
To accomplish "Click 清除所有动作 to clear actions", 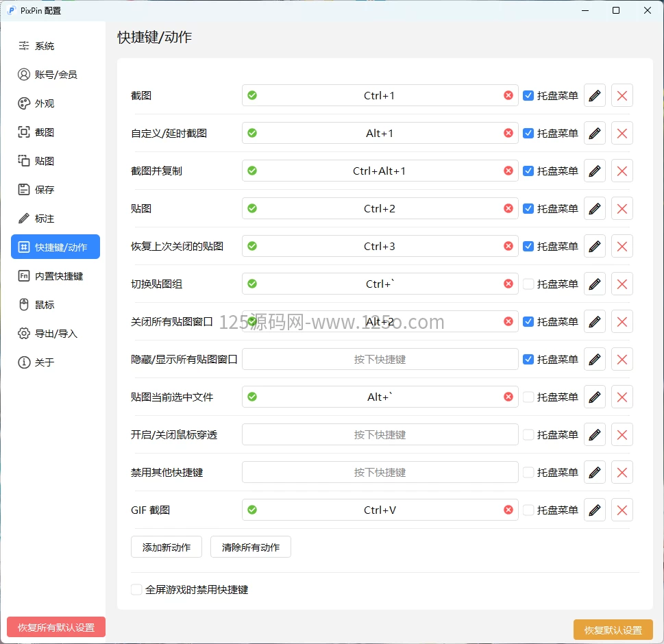I will click(250, 547).
